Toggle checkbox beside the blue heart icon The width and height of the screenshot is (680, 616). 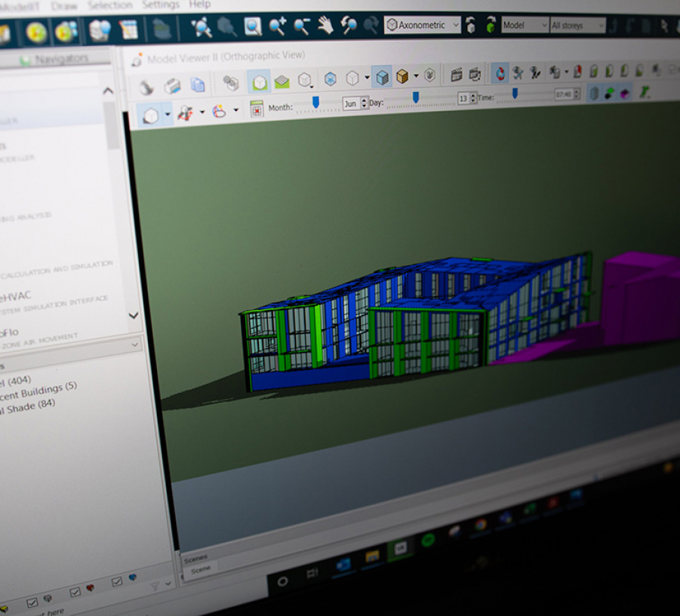117,581
